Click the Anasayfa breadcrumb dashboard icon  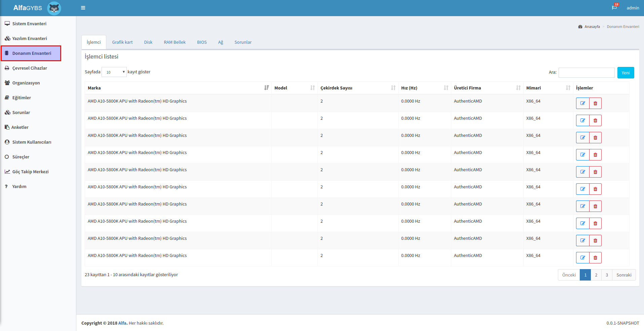[580, 27]
